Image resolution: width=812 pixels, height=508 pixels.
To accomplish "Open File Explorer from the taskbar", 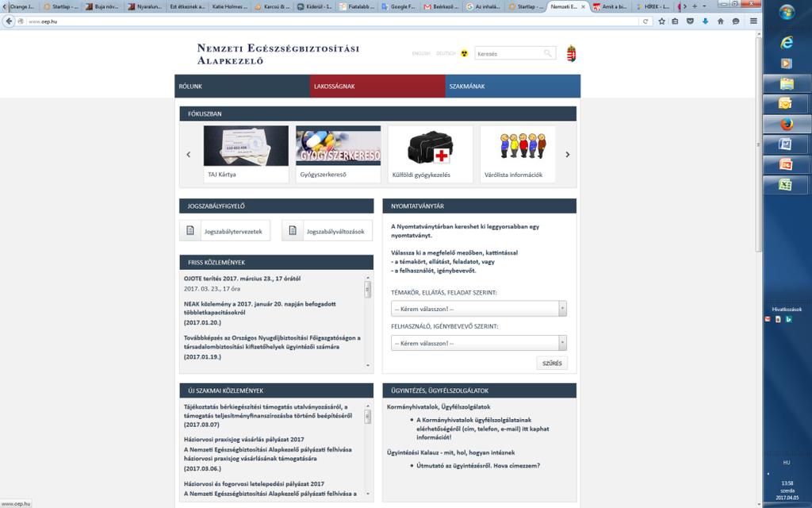I will tap(787, 84).
